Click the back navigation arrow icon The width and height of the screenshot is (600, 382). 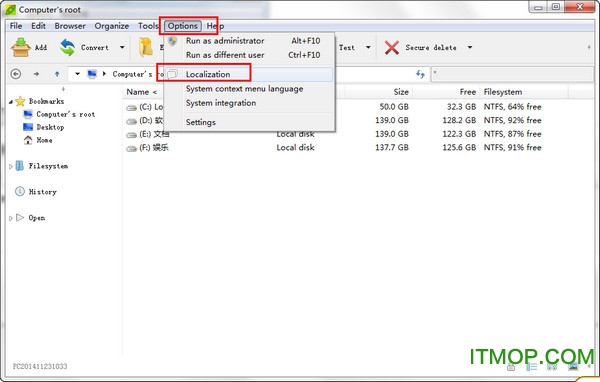[x=16, y=73]
